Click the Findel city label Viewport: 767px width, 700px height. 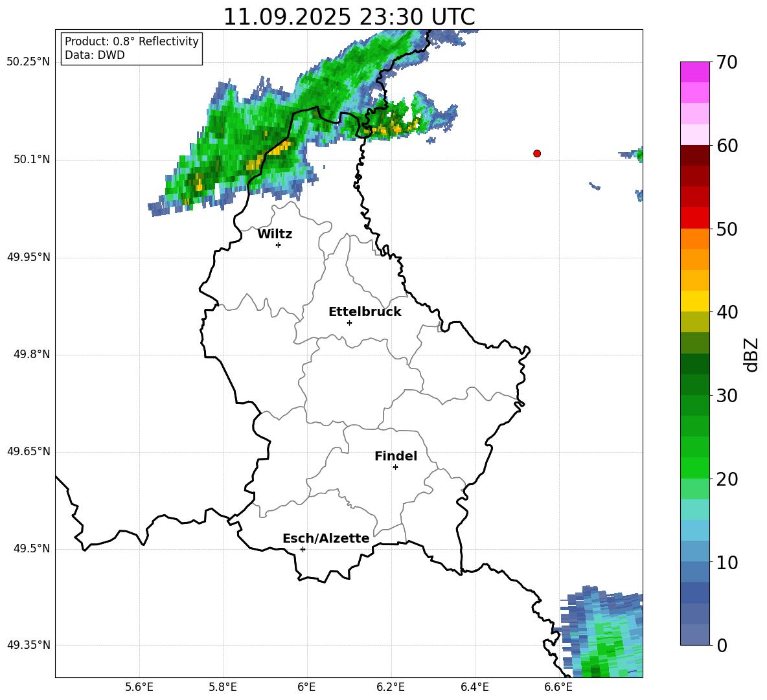click(x=396, y=456)
